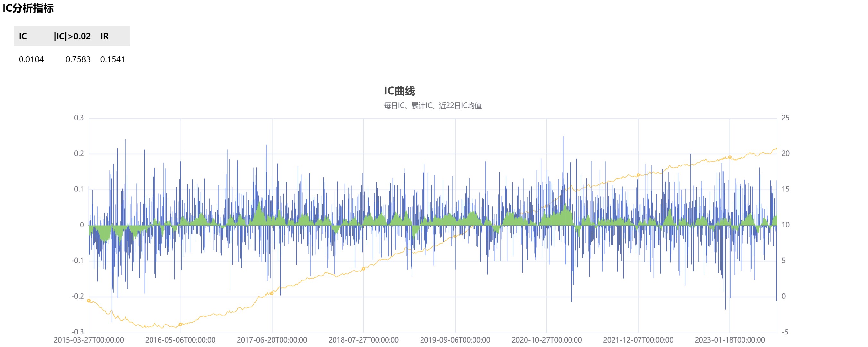Click x-axis label 2017-06-20T00:00:00
868x347 pixels.
click(x=272, y=340)
